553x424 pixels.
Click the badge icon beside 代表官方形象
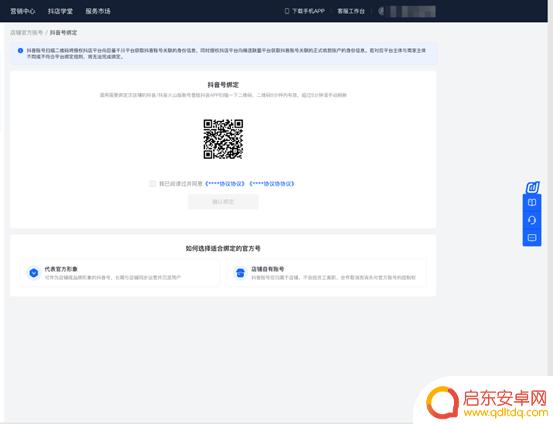34,273
